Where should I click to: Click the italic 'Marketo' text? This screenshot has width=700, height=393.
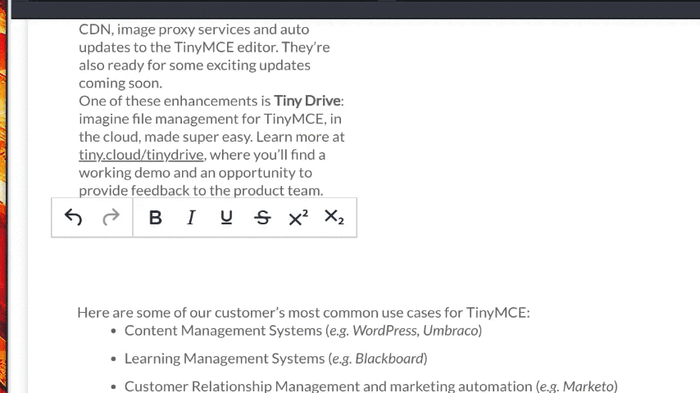588,386
